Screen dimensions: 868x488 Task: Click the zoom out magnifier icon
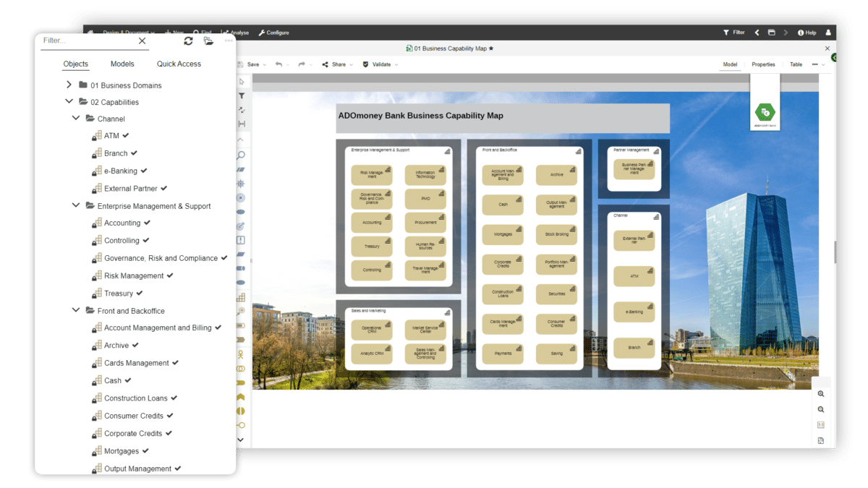(821, 410)
